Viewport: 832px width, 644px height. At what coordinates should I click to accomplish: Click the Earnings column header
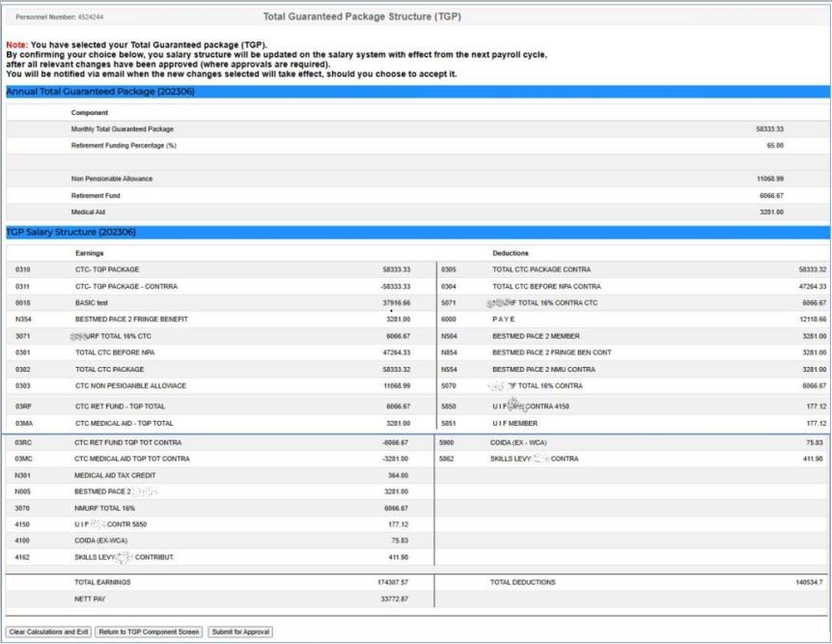pos(90,253)
